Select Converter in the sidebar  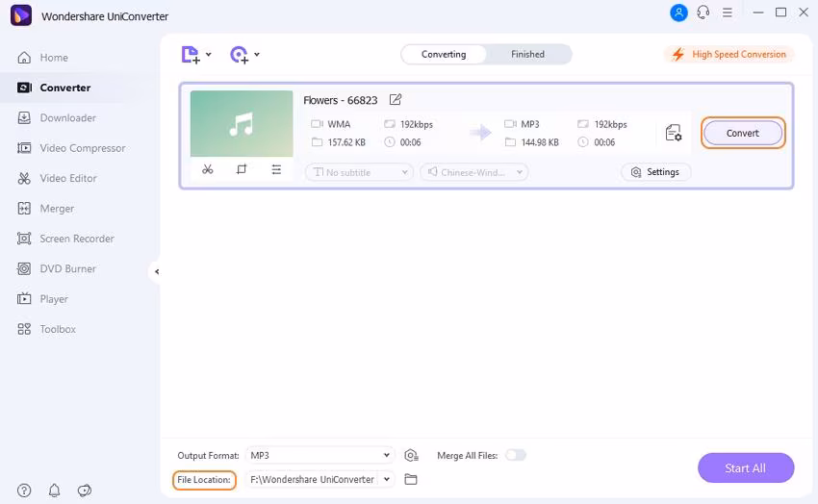(x=54, y=88)
